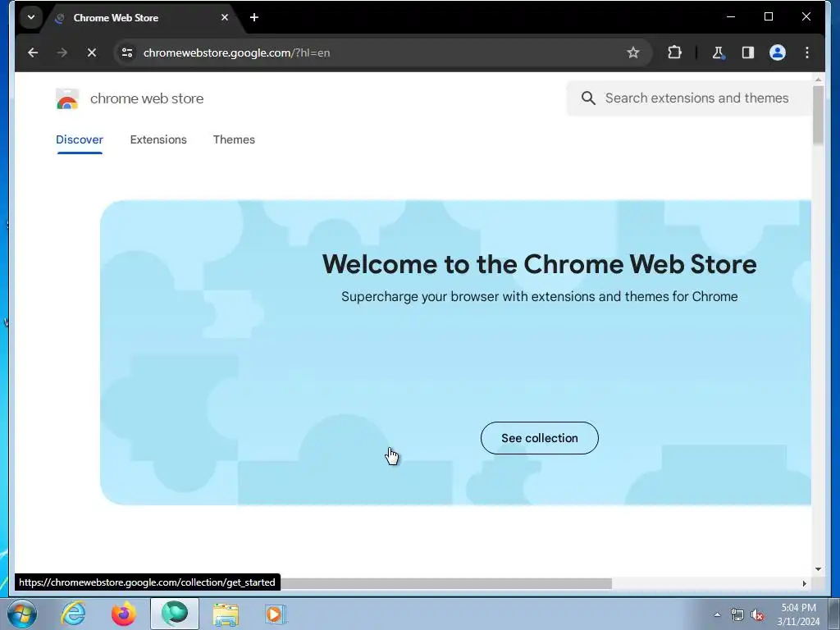Click the address bar URL
Image resolution: width=840 pixels, height=630 pixels.
point(236,52)
